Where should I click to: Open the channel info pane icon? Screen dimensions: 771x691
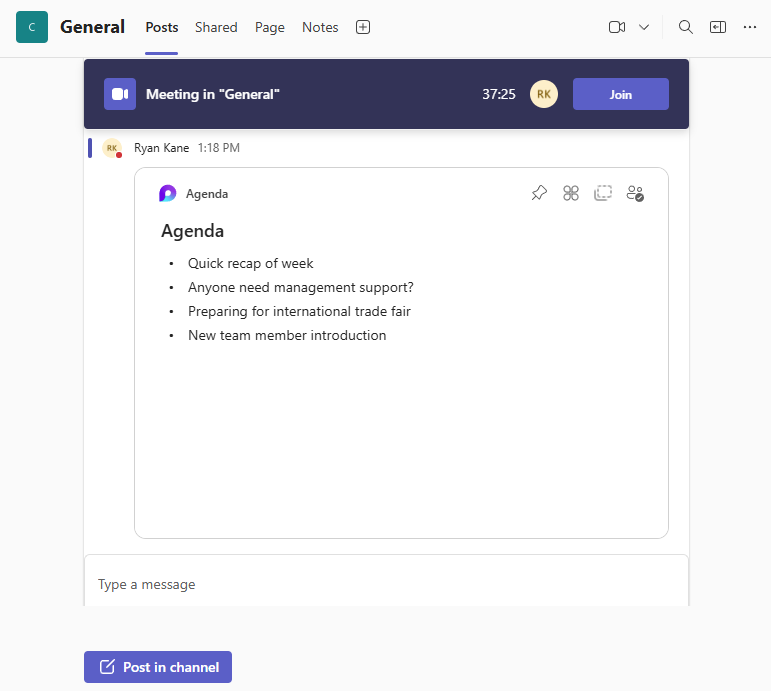point(718,27)
